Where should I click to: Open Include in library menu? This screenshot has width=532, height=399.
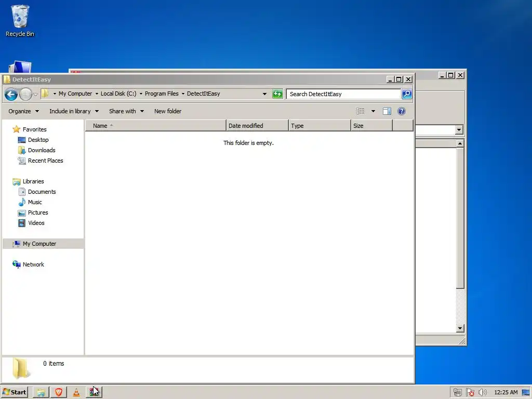pos(74,111)
